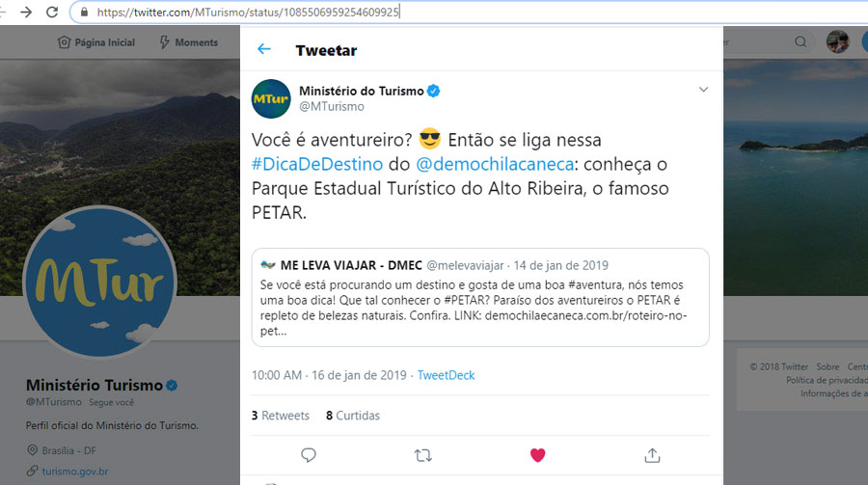Open the user profile avatar menu

pyautogui.click(x=837, y=42)
